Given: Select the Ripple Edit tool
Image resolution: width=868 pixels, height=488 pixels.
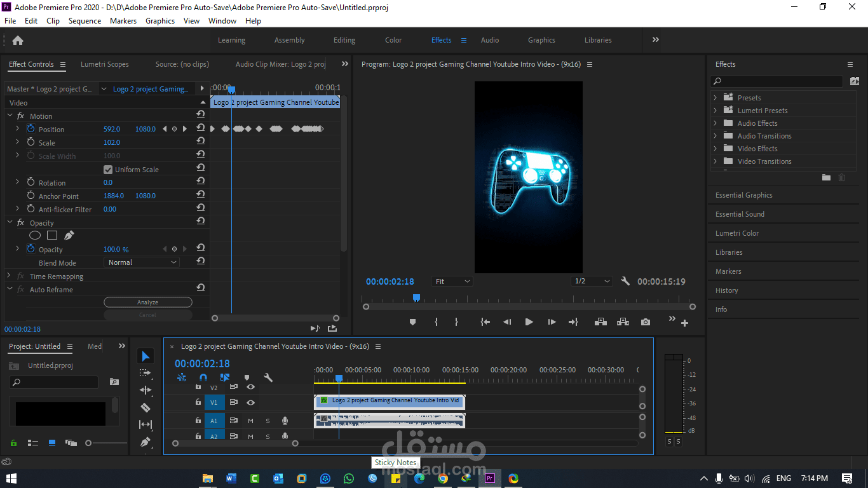Looking at the screenshot, I should click(146, 390).
